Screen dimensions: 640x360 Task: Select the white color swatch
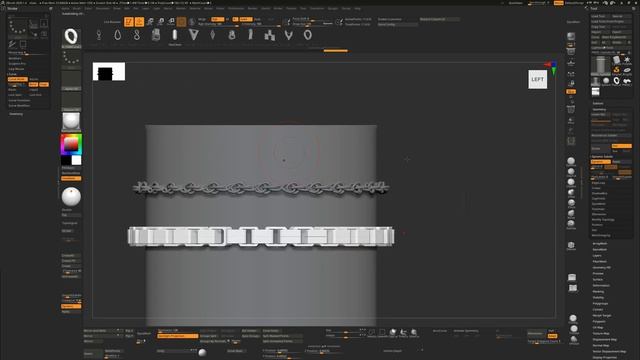pos(76,160)
